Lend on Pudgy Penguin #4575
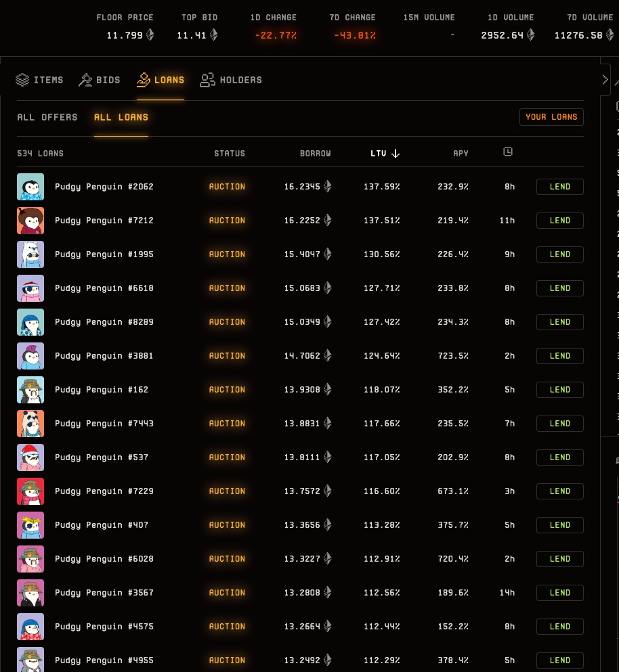 pyautogui.click(x=560, y=627)
